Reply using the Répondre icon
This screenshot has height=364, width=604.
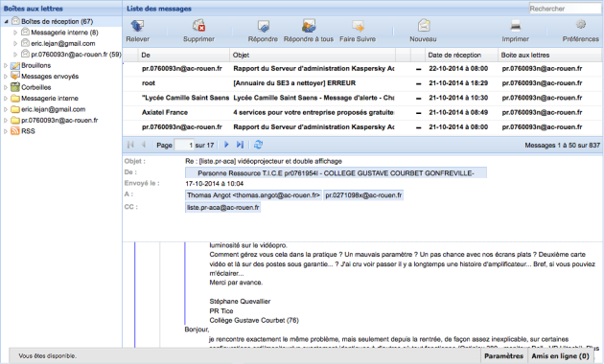(263, 26)
